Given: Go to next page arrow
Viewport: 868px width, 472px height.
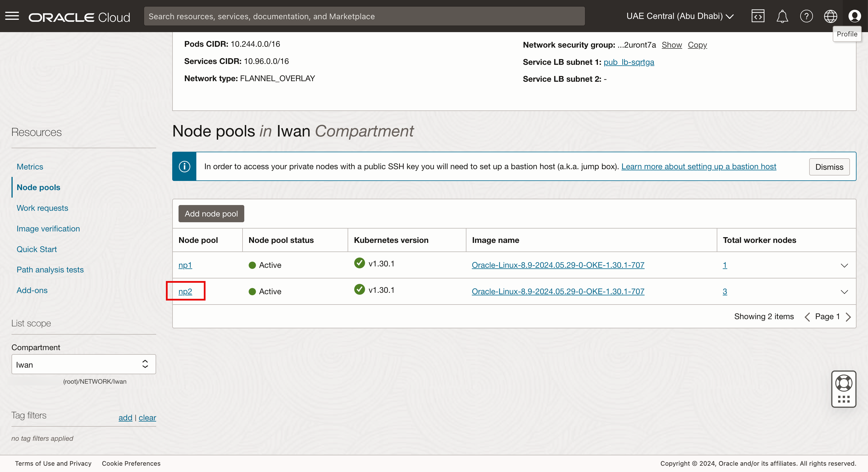Looking at the screenshot, I should [848, 317].
